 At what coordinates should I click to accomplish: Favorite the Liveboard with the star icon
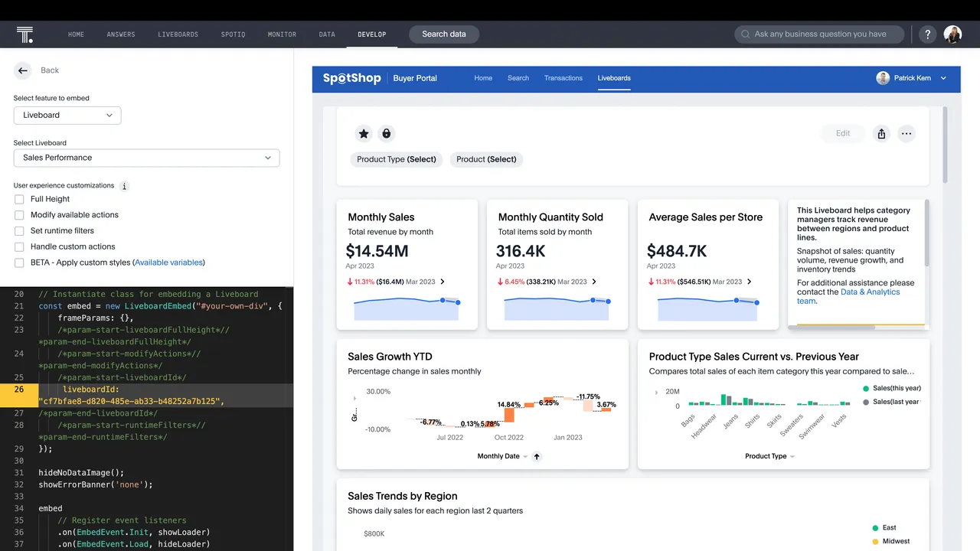tap(364, 134)
